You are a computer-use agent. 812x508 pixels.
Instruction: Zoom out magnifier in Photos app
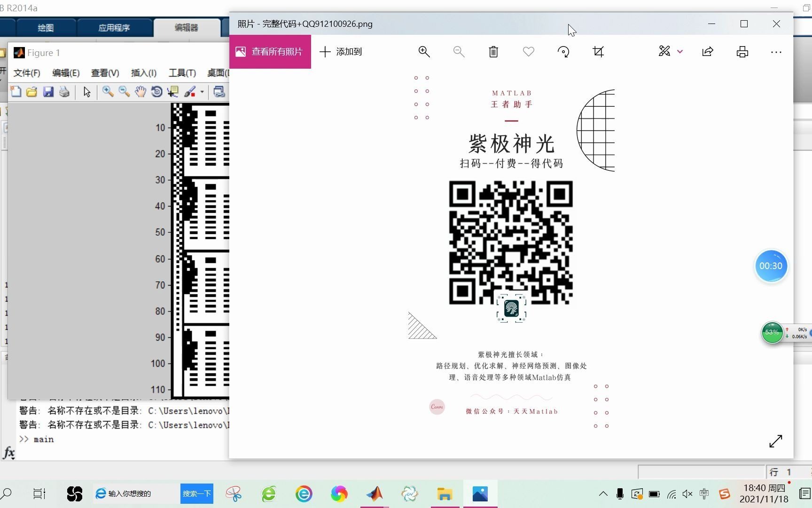tap(459, 52)
